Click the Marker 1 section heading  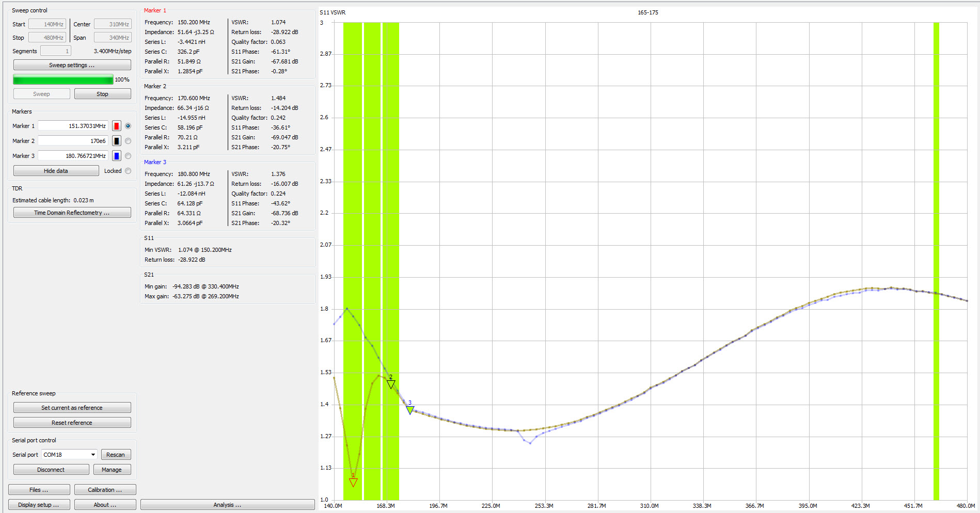tap(155, 10)
